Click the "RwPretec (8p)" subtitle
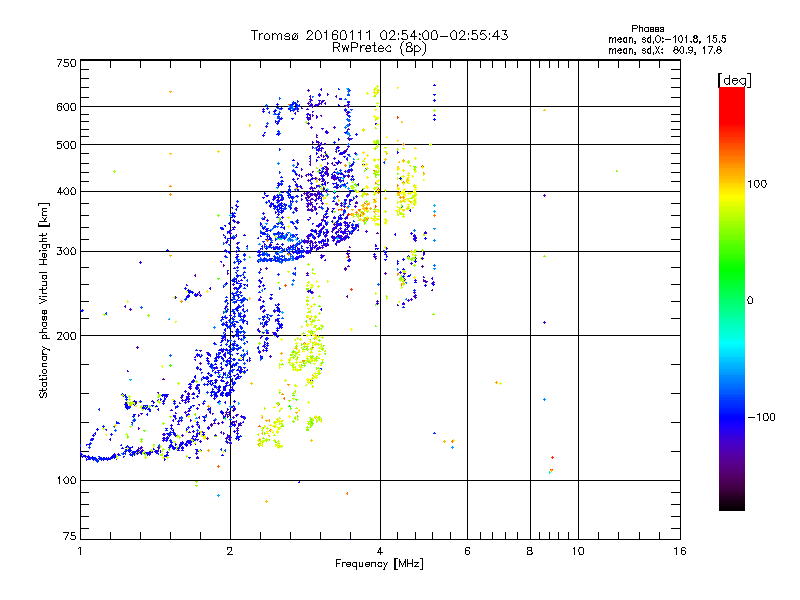 tap(379, 48)
